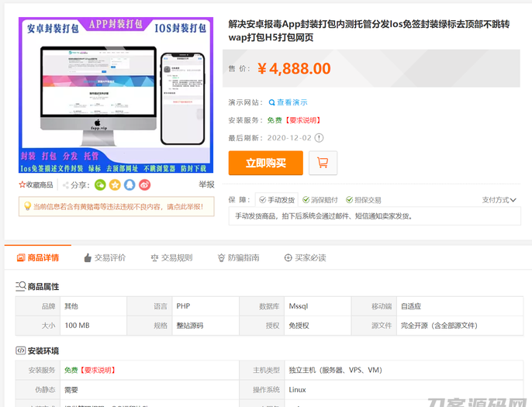Click the orange 立即购买 button
The height and width of the screenshot is (407, 532).
pos(265,163)
